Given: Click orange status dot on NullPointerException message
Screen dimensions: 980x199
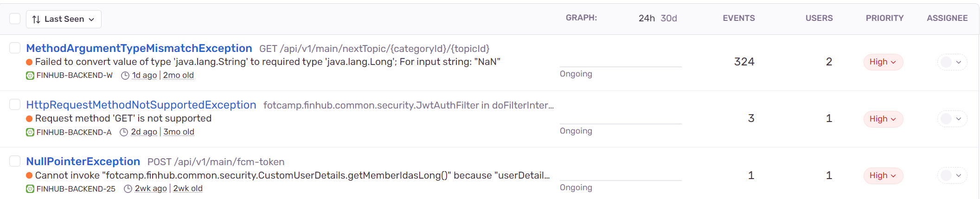Looking at the screenshot, I should tap(29, 175).
